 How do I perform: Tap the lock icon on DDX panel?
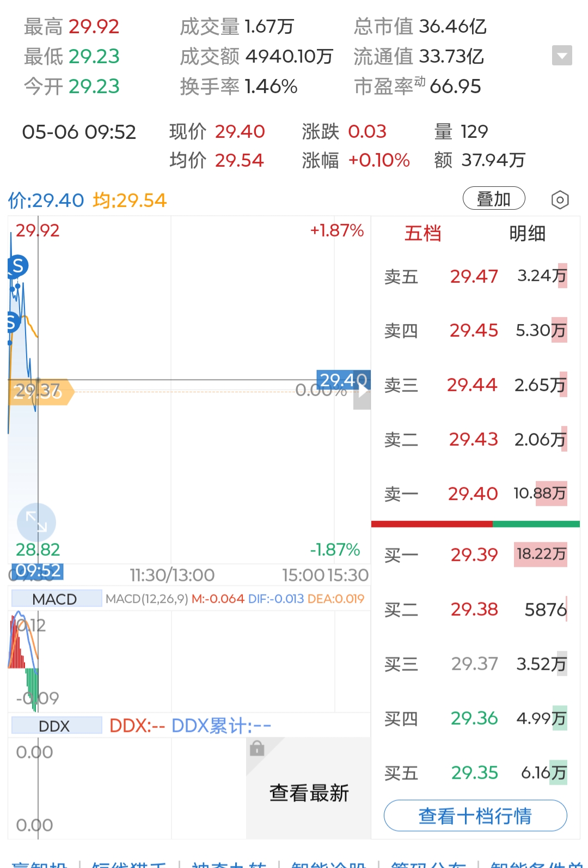click(257, 748)
